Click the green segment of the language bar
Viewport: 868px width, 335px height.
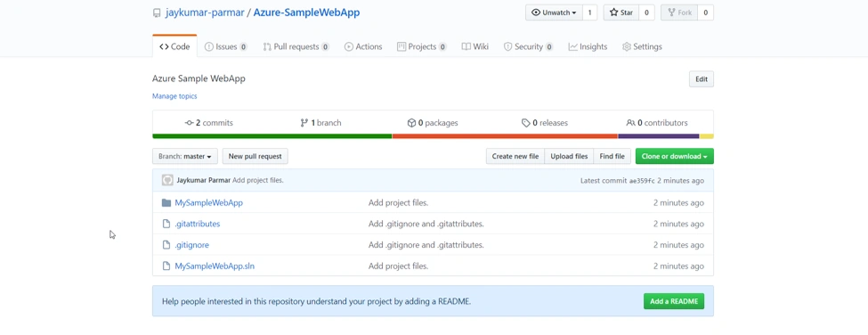tap(272, 136)
